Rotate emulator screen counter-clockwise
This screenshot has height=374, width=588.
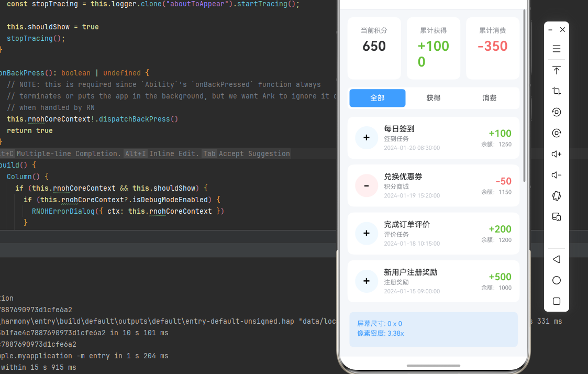(x=557, y=112)
